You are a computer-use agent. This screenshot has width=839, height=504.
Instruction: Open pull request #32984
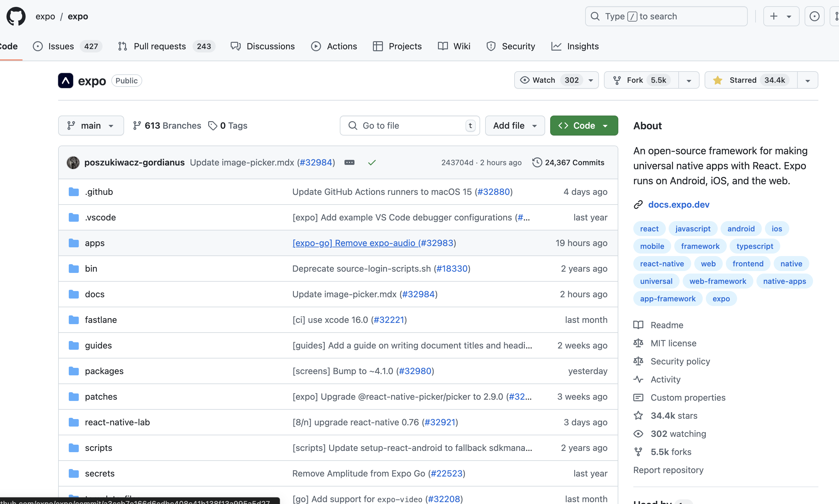[x=315, y=162]
